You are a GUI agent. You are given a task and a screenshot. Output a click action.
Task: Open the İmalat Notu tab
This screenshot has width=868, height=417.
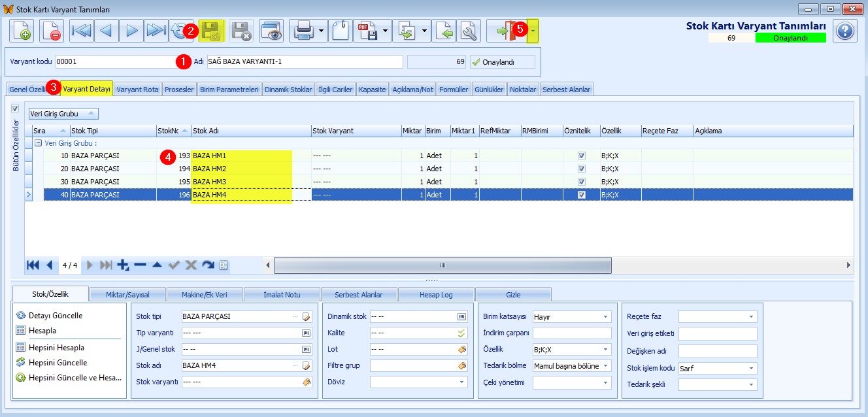coord(282,295)
